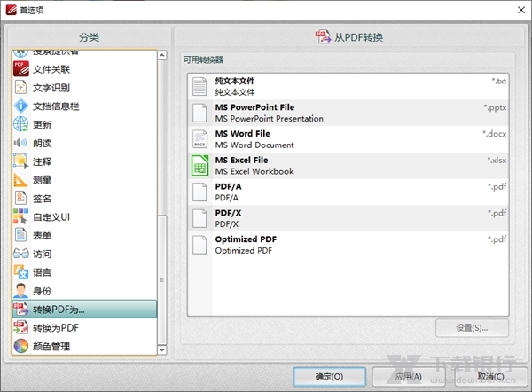Screen dimensions: 532x392
Task: Click the MS Word docx icon
Action: (199, 139)
